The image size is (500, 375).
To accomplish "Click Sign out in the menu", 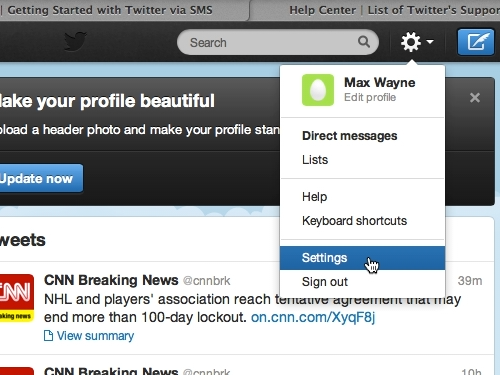I will 362,282.
